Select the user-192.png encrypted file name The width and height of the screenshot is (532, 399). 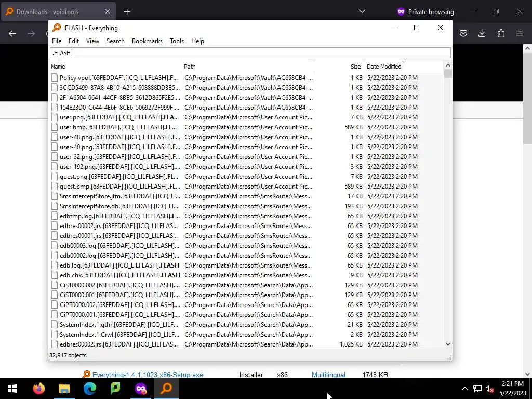coord(120,167)
